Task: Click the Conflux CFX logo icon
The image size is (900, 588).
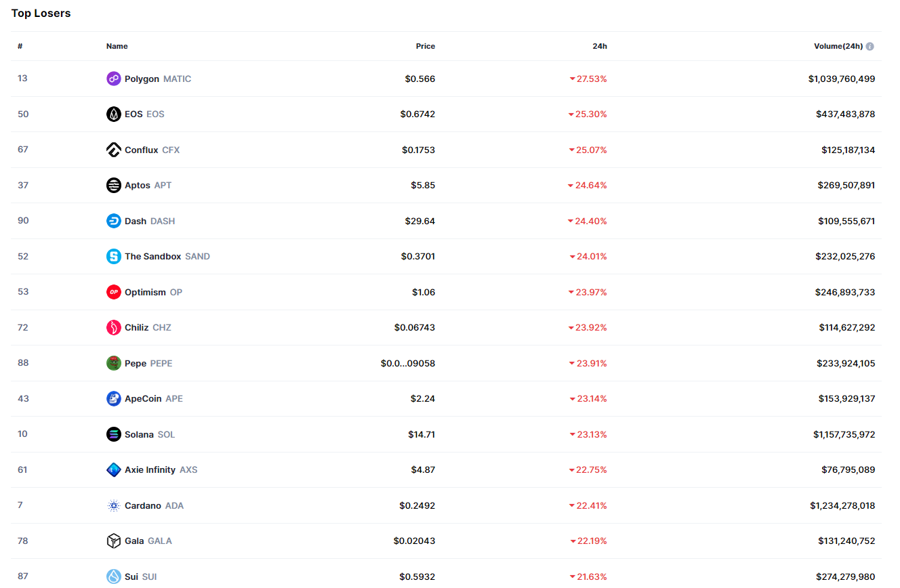Action: point(114,150)
